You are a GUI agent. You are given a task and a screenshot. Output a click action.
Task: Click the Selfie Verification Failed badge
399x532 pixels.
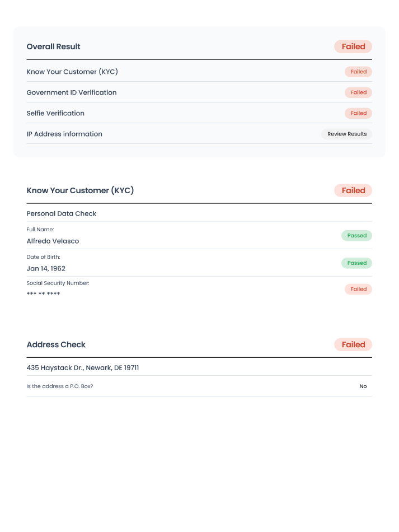pyautogui.click(x=358, y=113)
